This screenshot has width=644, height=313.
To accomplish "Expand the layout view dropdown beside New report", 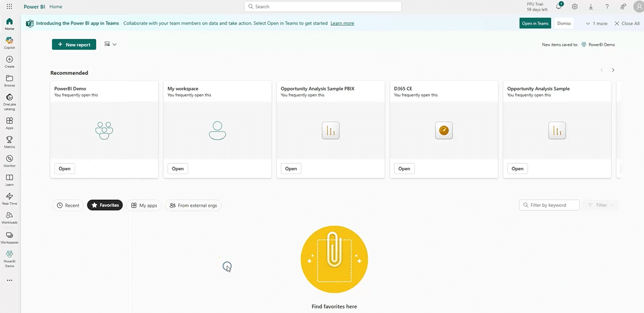I will coord(110,44).
